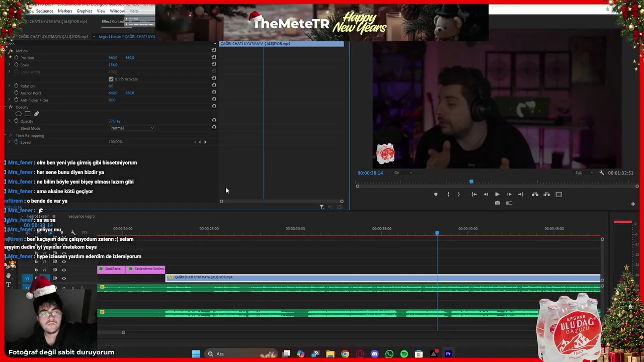The height and width of the screenshot is (362, 644).
Task: Expand the Scale property
Action: 9,65
